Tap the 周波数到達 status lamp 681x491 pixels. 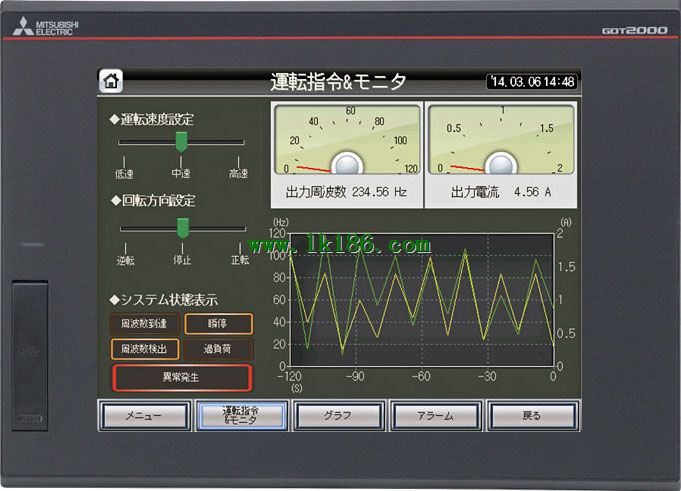pos(144,324)
